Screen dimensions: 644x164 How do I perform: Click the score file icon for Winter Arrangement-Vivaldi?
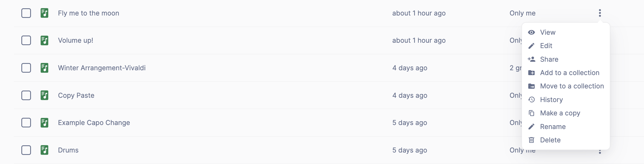(44, 68)
